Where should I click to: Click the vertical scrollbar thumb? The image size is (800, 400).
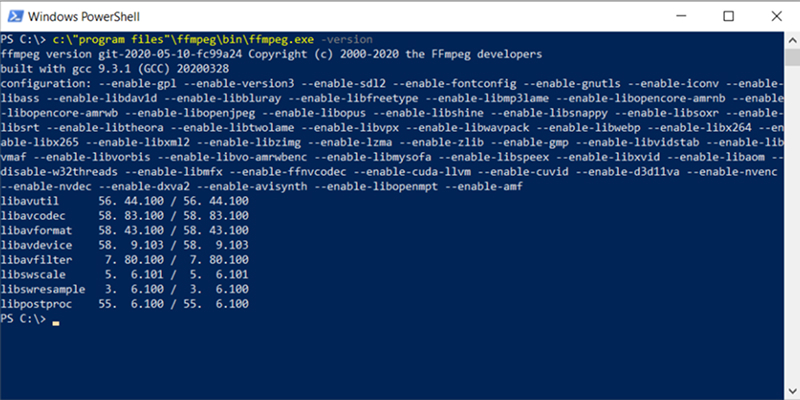(x=792, y=56)
